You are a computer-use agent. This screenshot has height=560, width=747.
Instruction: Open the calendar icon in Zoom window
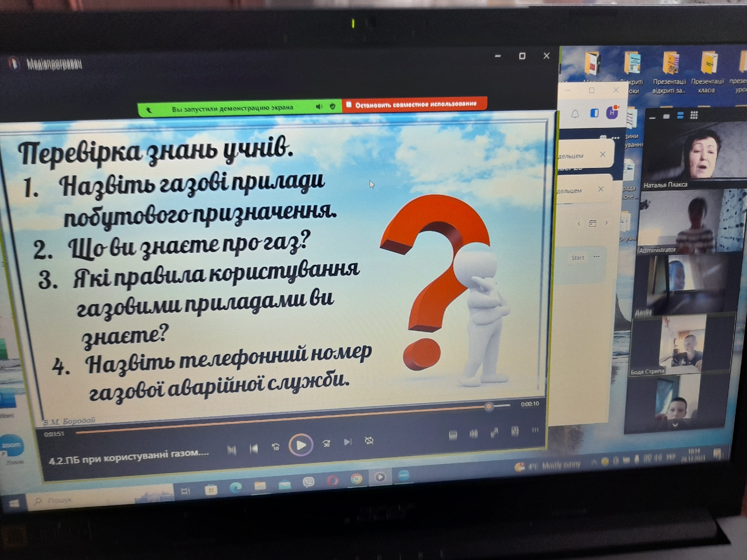(x=592, y=223)
